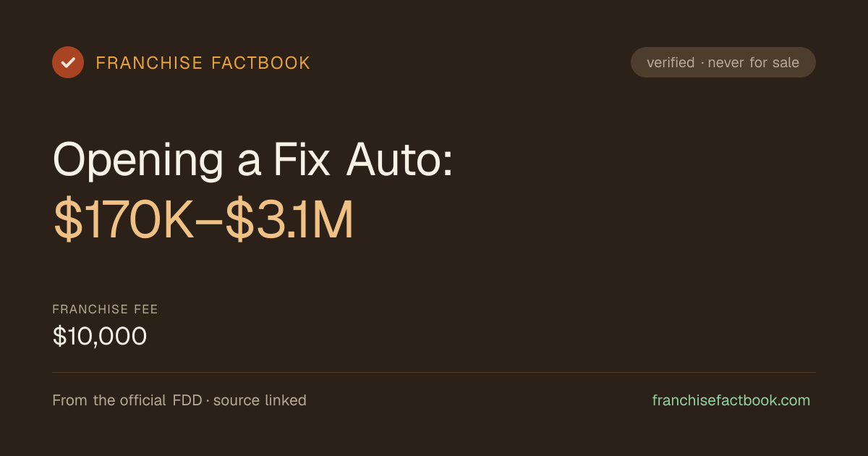The height and width of the screenshot is (456, 868).
Task: Click the $170K–$3.1M investment range
Action: point(203,221)
